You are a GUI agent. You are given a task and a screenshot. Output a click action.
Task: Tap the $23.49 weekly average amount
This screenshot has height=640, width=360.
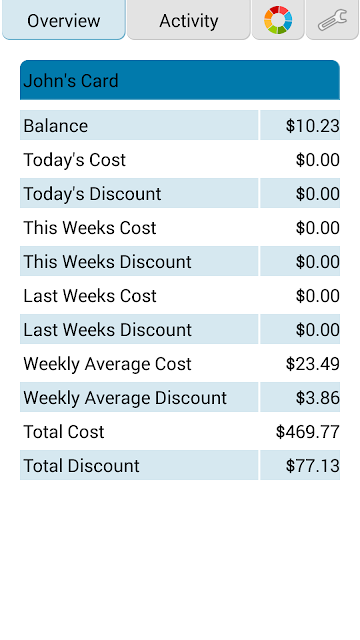313,364
